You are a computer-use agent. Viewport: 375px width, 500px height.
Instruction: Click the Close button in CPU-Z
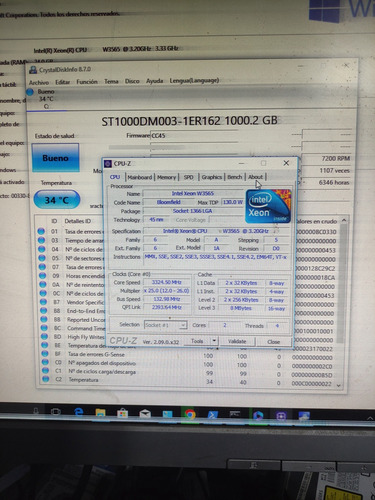(x=273, y=342)
